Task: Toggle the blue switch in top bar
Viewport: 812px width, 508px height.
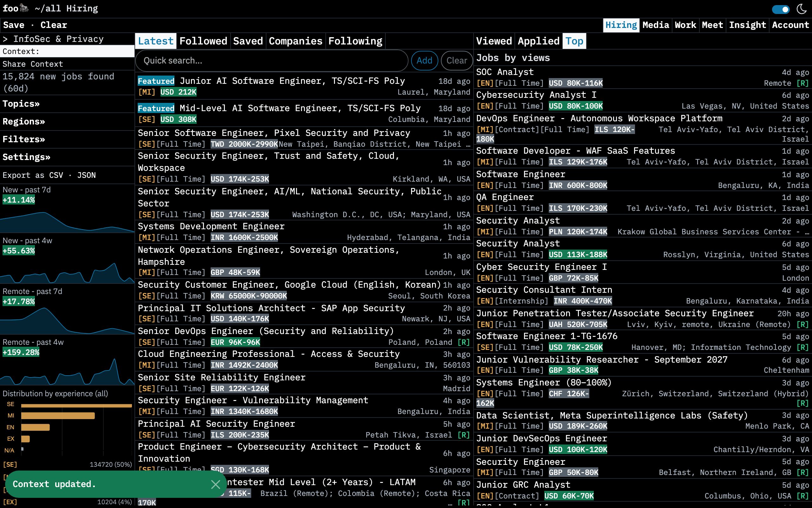Action: [x=781, y=10]
